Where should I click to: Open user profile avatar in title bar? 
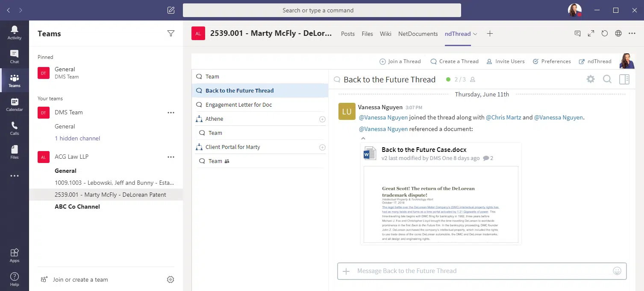[x=575, y=10]
